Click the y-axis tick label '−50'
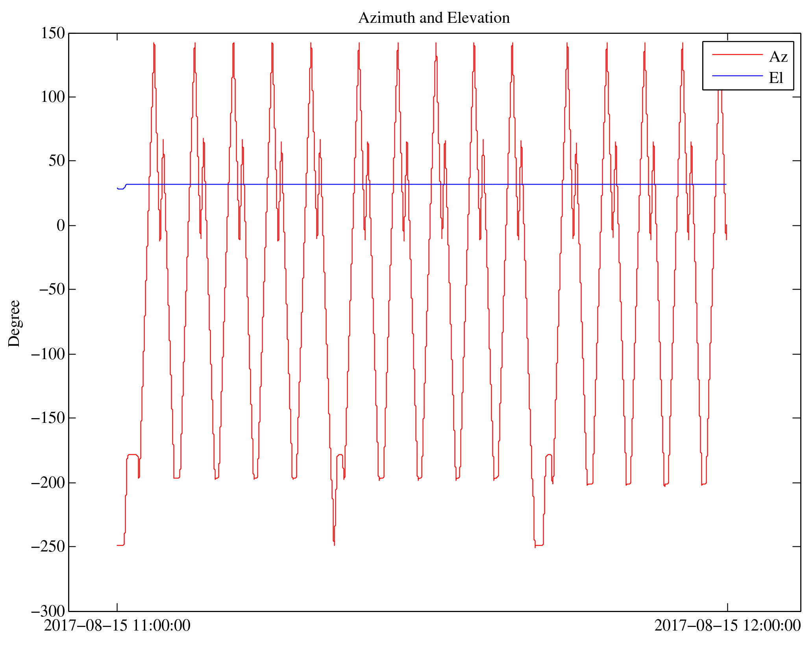Screen dimensions: 812x662 click(52, 290)
